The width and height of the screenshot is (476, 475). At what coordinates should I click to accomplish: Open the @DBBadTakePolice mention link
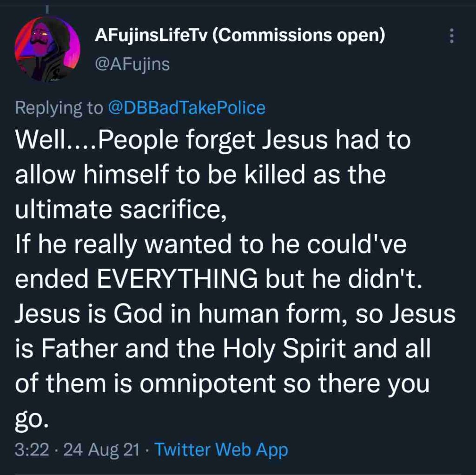pyautogui.click(x=186, y=108)
